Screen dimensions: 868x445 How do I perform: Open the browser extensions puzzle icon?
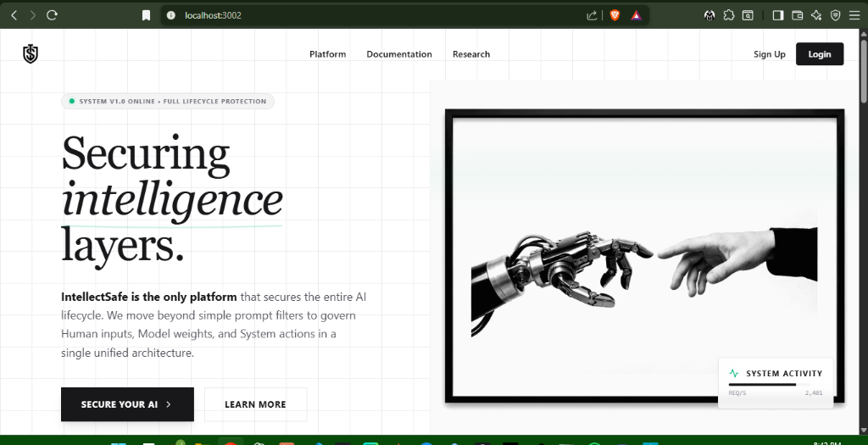tap(729, 15)
